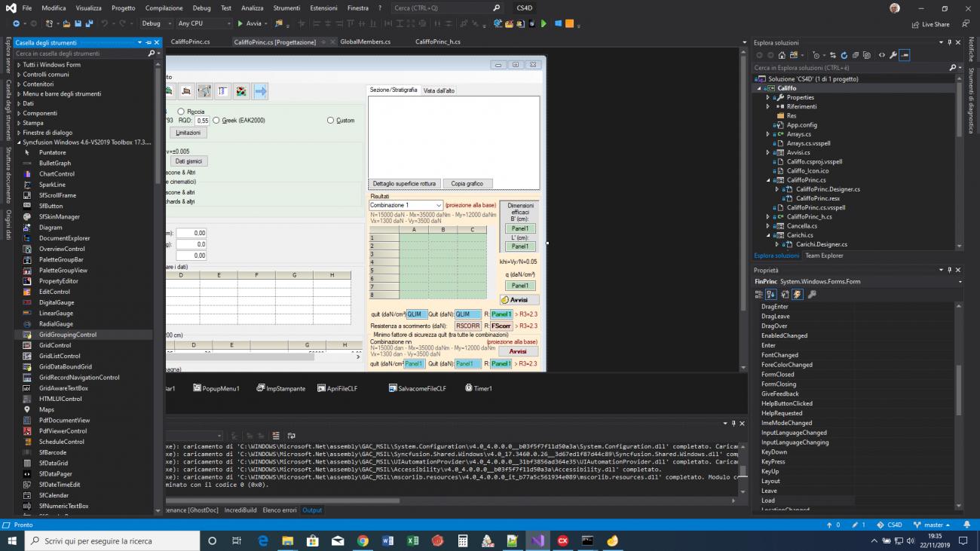This screenshot has height=551, width=980.
Task: Click the search icon in Casella degli strumenti
Action: point(152,54)
